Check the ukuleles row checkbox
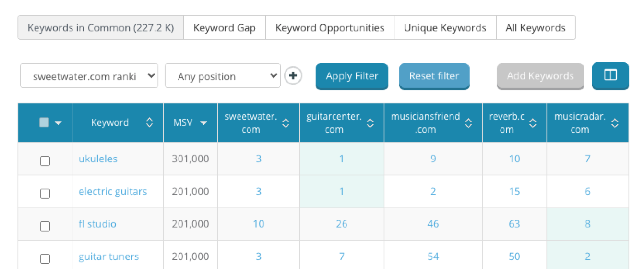Screen dimensions: 644x269 45,161
